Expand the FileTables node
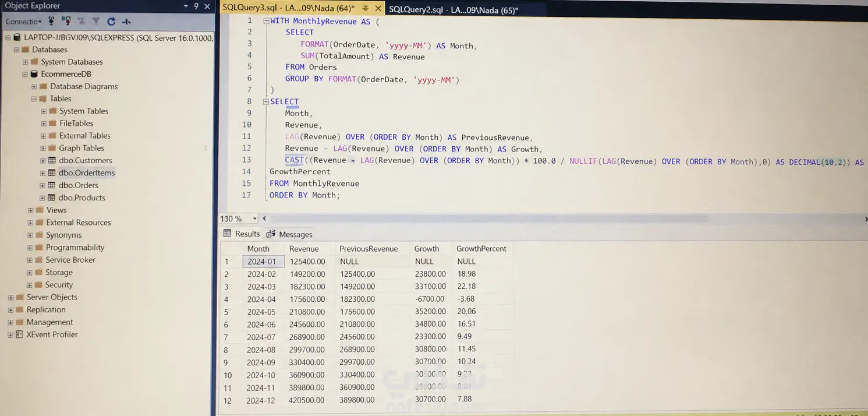The image size is (868, 416). 44,124
